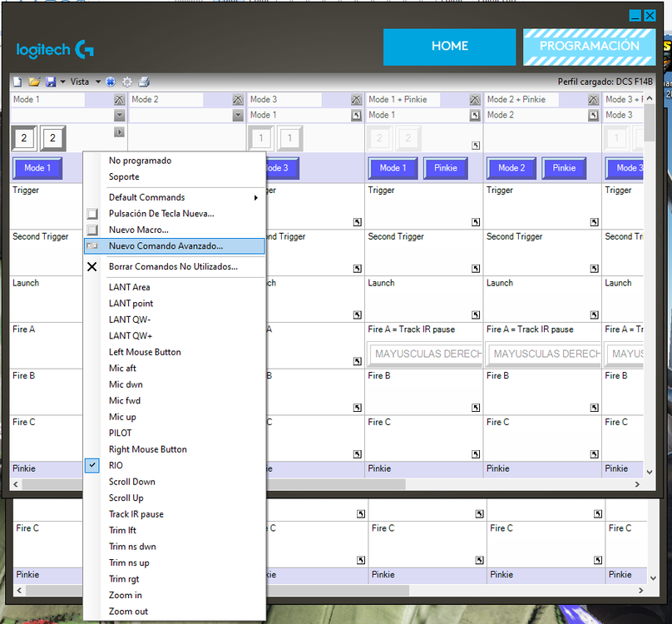Click icon box beside Pulsación De Tecla Nueva

(92, 214)
